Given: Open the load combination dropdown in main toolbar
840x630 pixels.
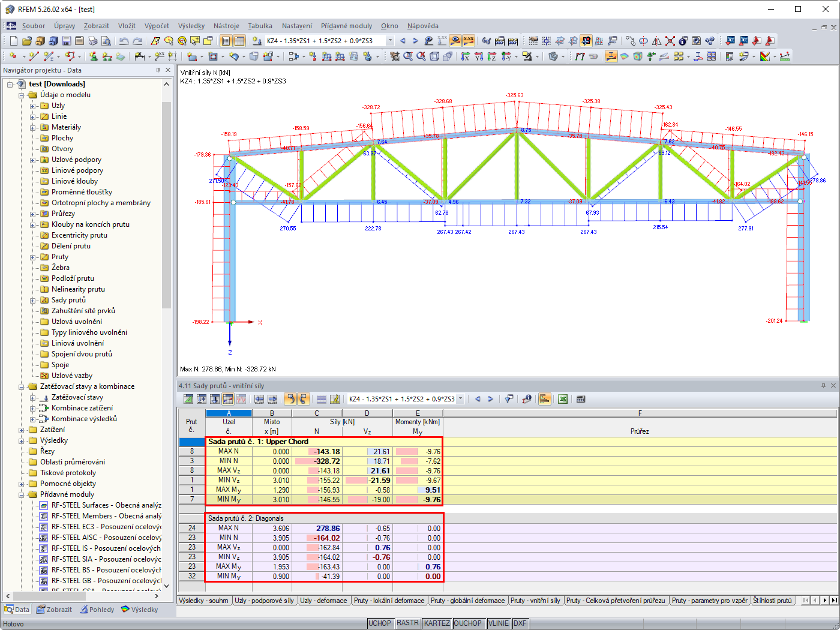Looking at the screenshot, I should click(x=390, y=41).
